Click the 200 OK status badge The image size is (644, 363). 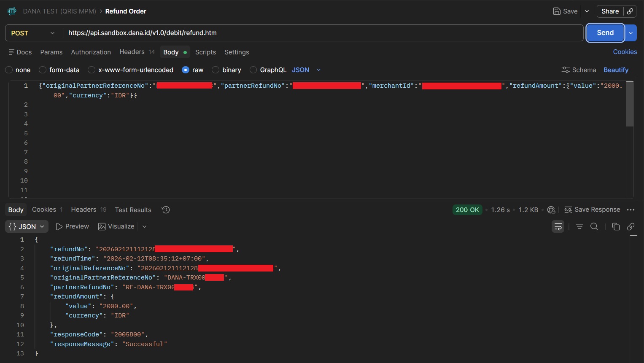[467, 210]
